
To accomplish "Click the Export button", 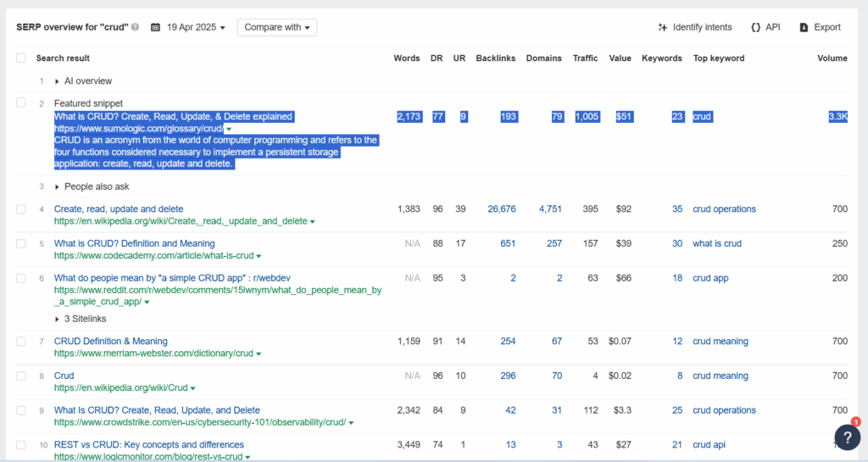I will [x=821, y=27].
